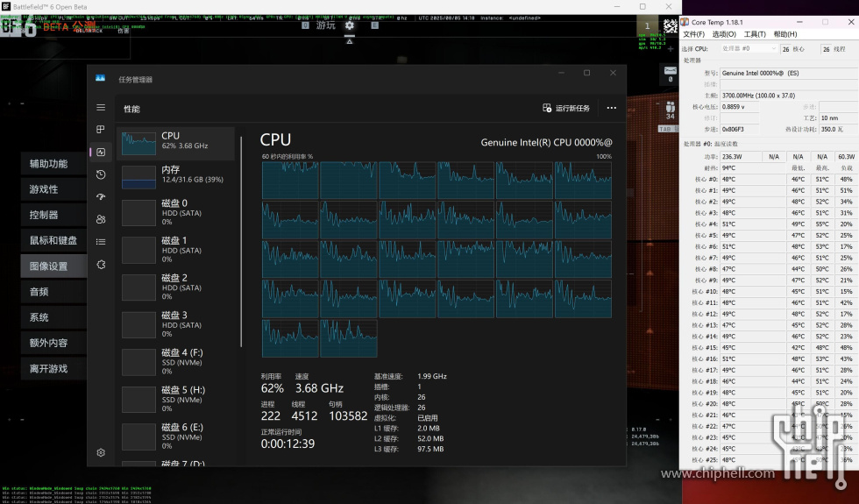This screenshot has width=859, height=504.
Task: Click Core Temp title bar app icon
Action: point(685,22)
